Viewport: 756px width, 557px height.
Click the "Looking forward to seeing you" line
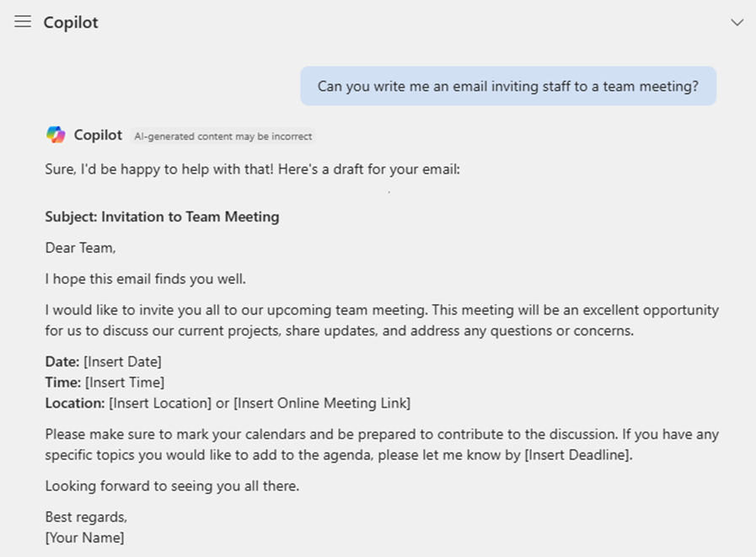pyautogui.click(x=172, y=486)
